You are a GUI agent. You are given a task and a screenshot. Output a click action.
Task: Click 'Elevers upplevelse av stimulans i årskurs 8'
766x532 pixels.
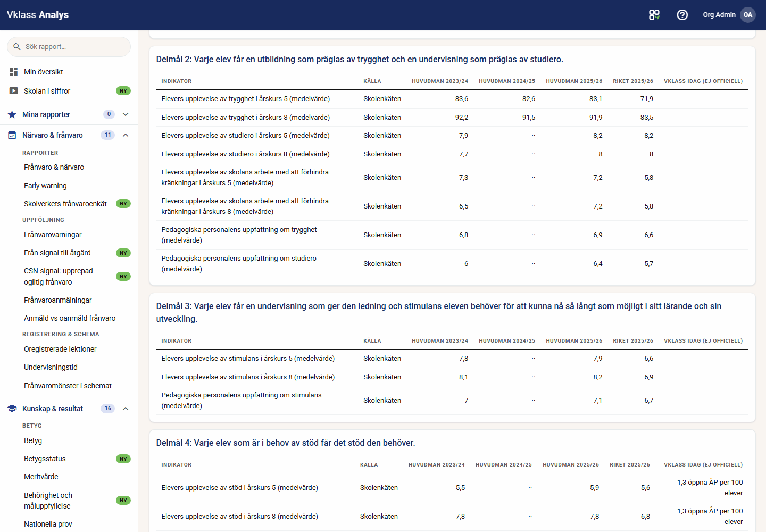click(x=248, y=377)
